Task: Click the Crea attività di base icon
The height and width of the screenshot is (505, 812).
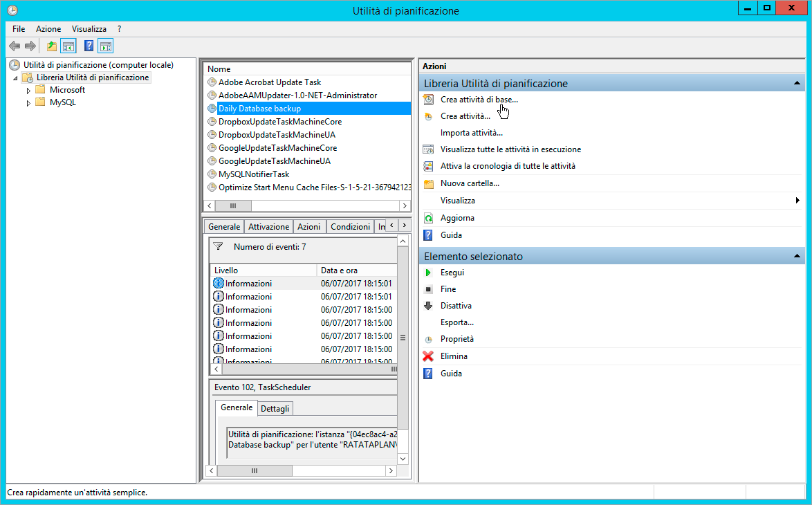Action: click(x=428, y=100)
